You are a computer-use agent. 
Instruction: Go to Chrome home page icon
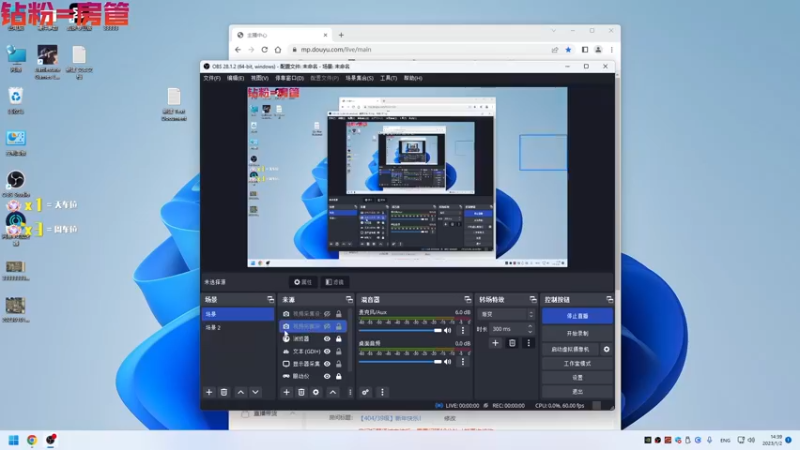click(278, 49)
